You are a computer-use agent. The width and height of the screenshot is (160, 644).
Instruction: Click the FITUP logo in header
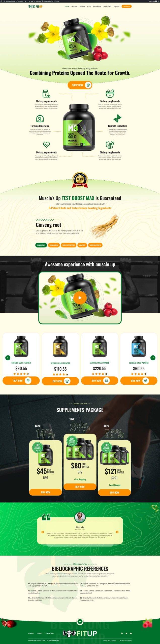click(x=35, y=6)
